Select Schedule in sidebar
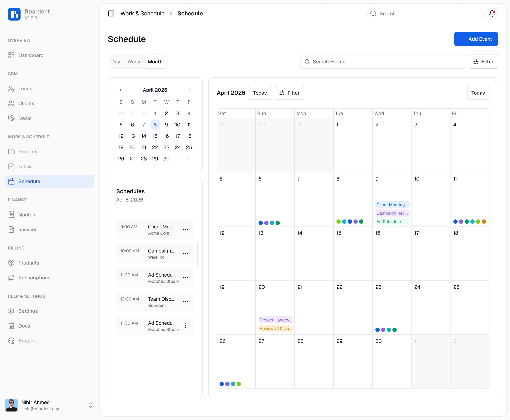510x420 pixels. tap(50, 181)
